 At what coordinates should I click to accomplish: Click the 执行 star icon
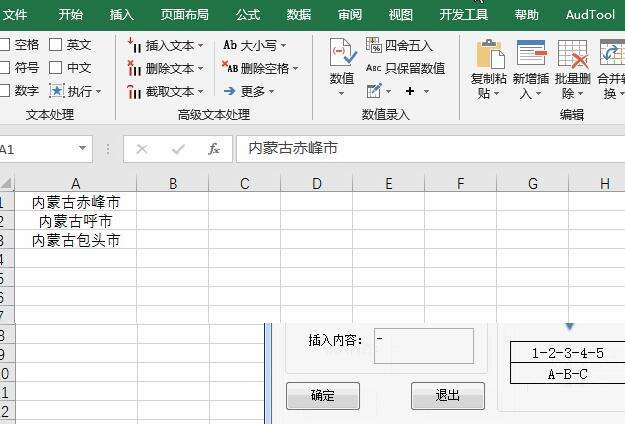[56, 91]
